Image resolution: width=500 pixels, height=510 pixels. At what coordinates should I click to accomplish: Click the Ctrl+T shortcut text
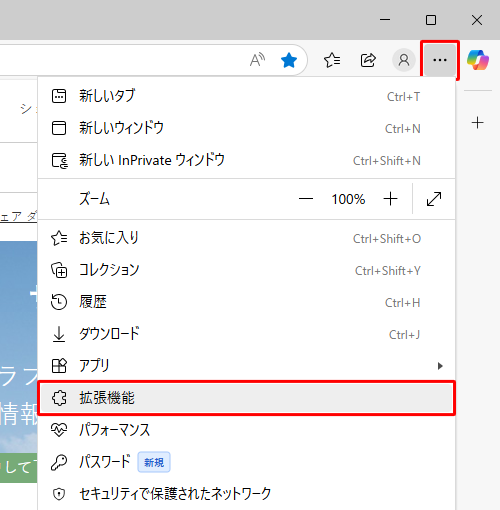point(403,97)
